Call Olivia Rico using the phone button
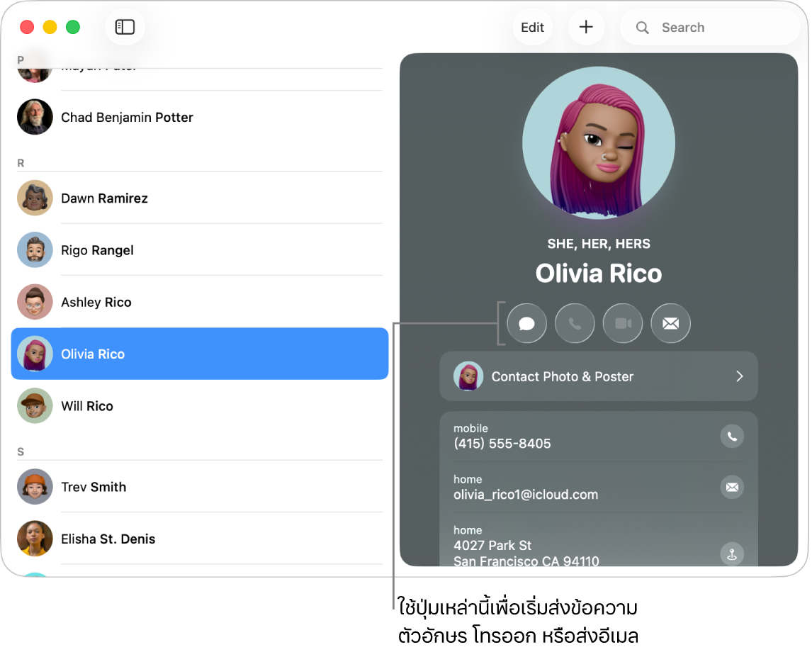The width and height of the screenshot is (812, 652). click(x=575, y=324)
